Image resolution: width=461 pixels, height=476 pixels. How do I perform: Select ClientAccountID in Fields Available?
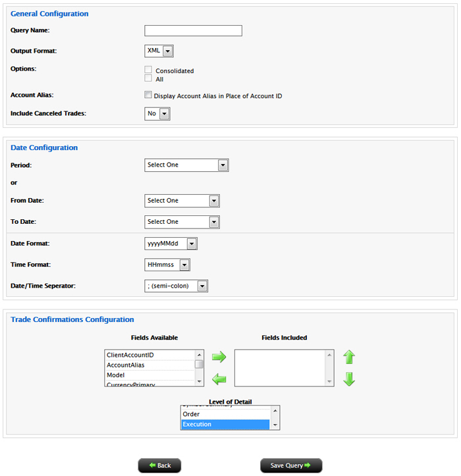(x=149, y=355)
